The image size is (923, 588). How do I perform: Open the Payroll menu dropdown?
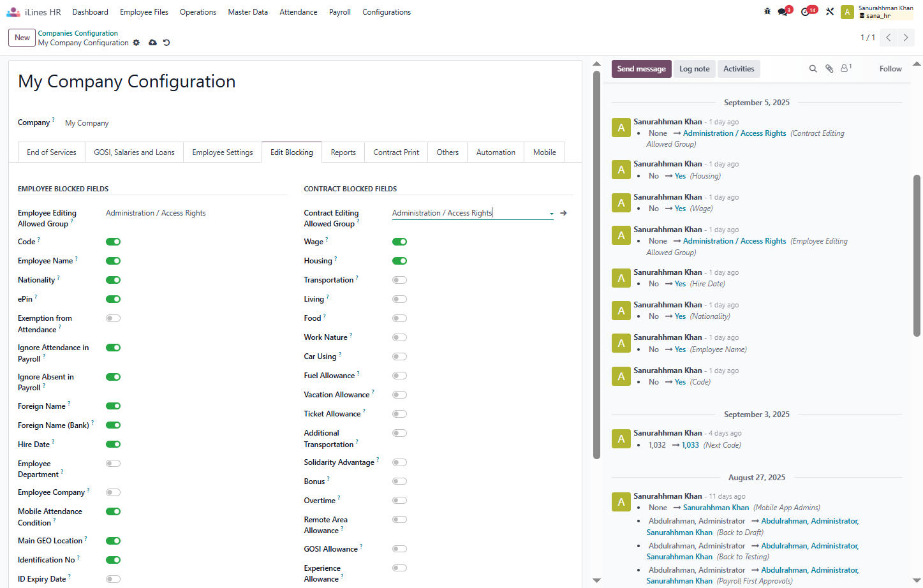[340, 12]
